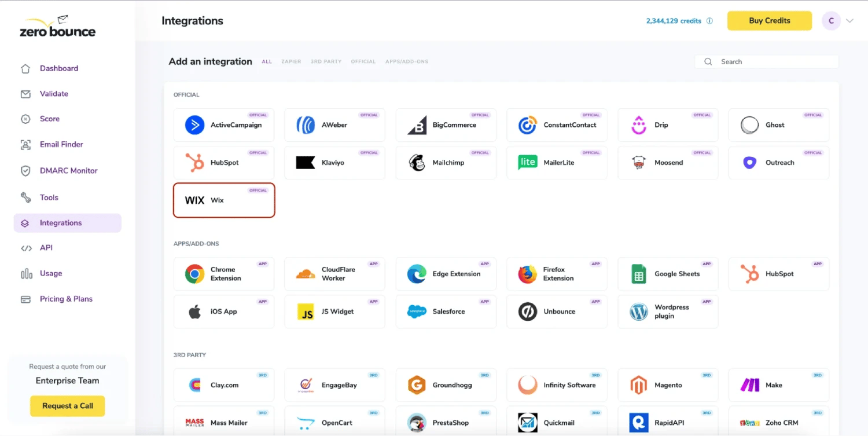The height and width of the screenshot is (436, 868).
Task: Switch to the 3RD PARTY filter
Action: pyautogui.click(x=326, y=61)
